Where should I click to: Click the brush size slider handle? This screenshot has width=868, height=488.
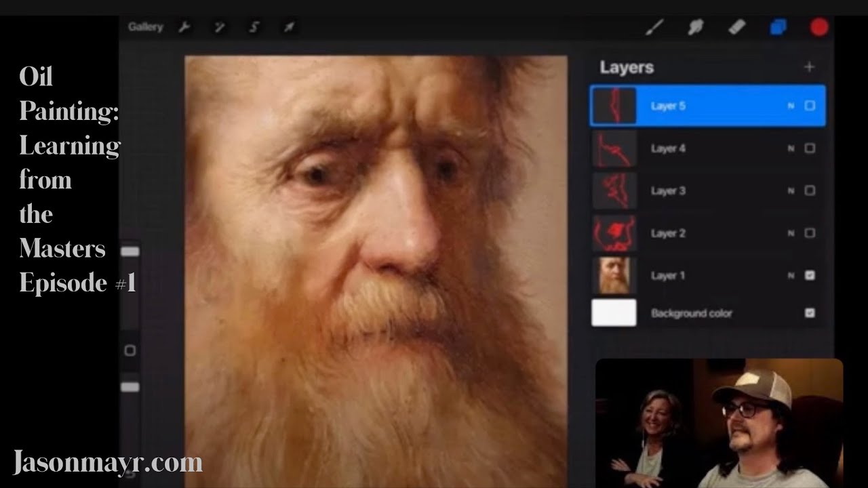pyautogui.click(x=130, y=251)
